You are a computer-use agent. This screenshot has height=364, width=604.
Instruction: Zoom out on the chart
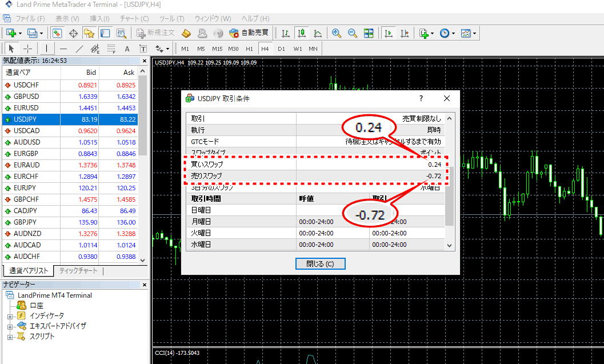pyautogui.click(x=352, y=33)
